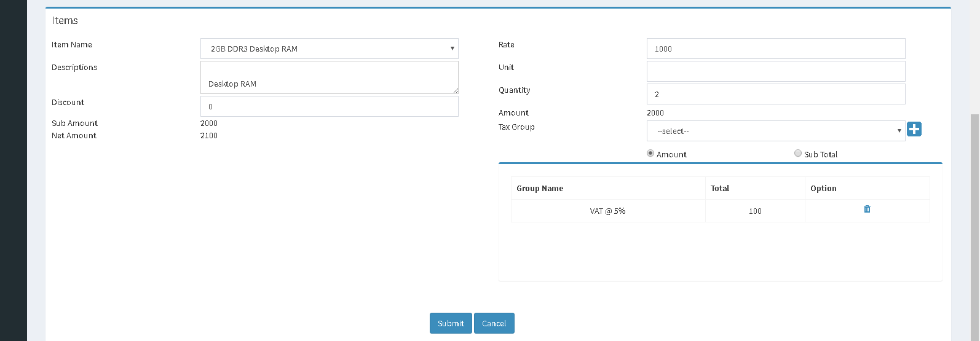Screen dimensions: 980x341
Task: Click the Cancel button
Action: click(494, 323)
